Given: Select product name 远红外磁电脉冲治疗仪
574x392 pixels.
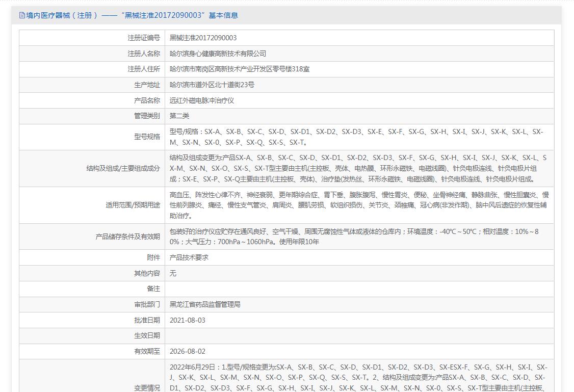Looking at the screenshot, I should pyautogui.click(x=202, y=100).
